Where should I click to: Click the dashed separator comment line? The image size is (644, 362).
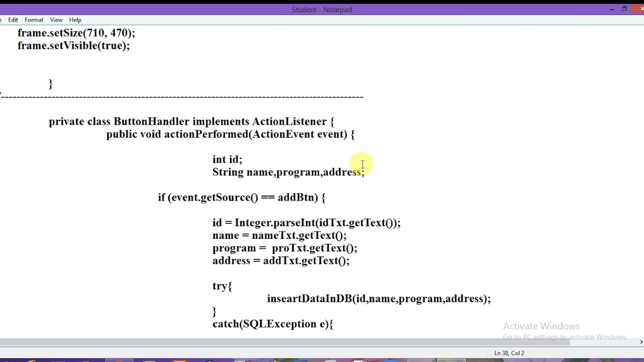point(182,96)
